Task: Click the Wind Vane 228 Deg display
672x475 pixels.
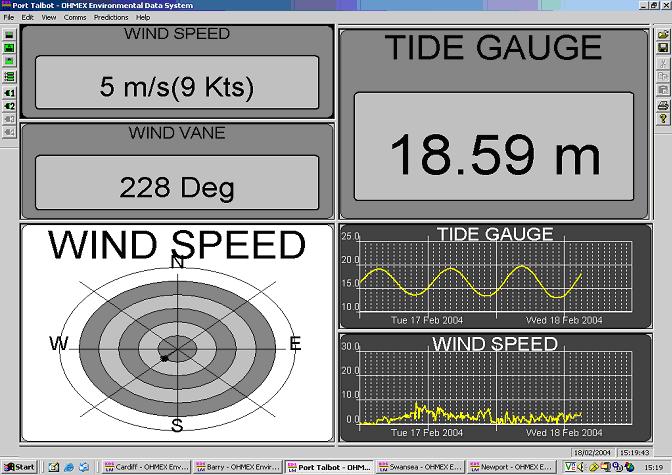Action: [177, 187]
